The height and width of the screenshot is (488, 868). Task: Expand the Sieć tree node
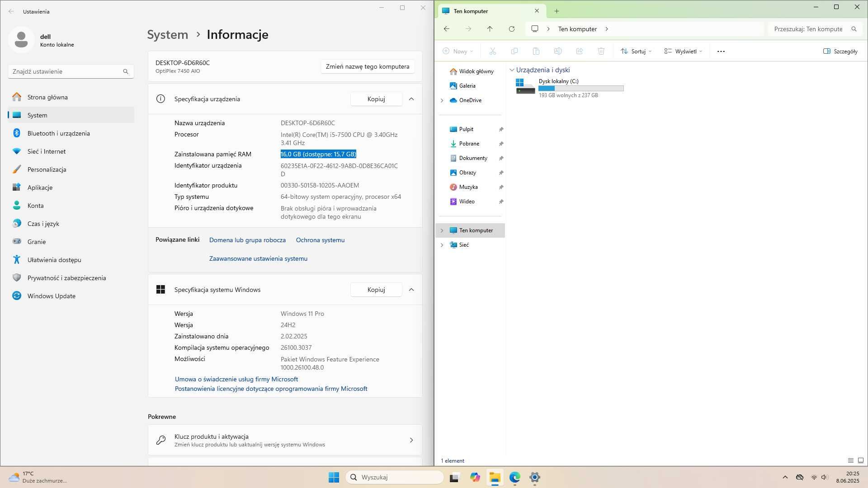click(442, 245)
